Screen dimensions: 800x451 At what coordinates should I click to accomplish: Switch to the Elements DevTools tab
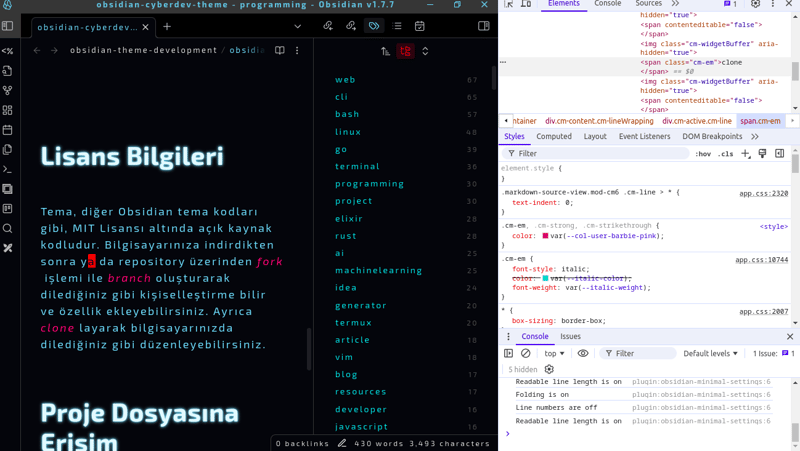click(x=564, y=4)
